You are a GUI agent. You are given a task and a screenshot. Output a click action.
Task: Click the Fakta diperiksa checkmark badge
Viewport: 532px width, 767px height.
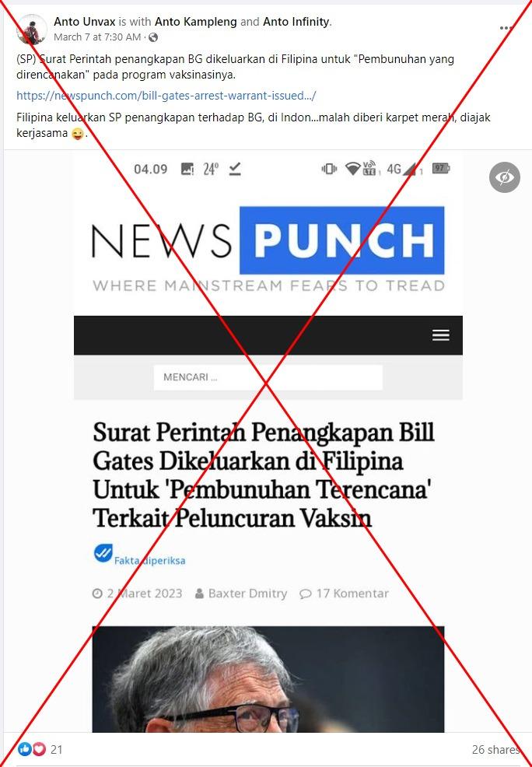point(103,553)
